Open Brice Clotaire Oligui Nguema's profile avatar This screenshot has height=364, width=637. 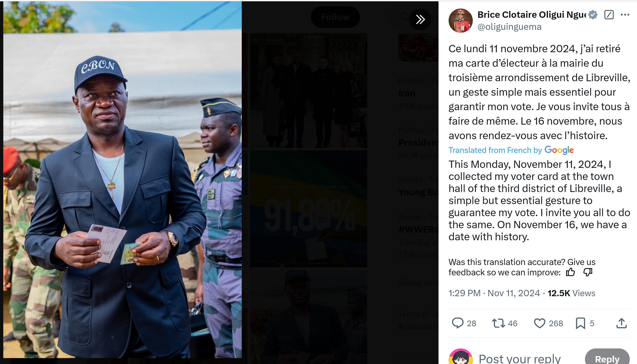(460, 20)
